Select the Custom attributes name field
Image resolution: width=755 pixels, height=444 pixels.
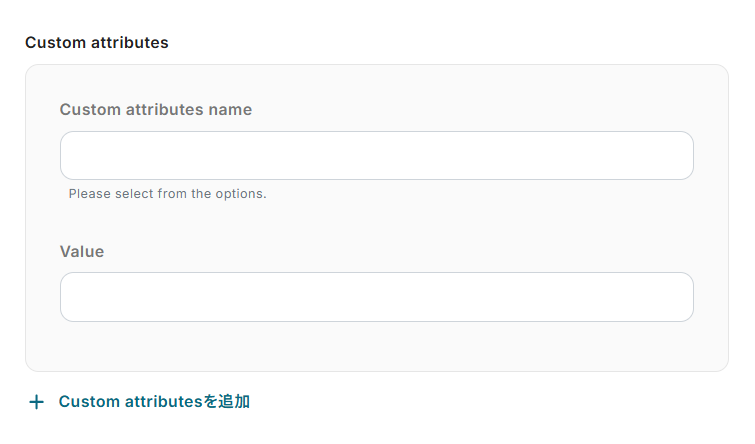376,156
